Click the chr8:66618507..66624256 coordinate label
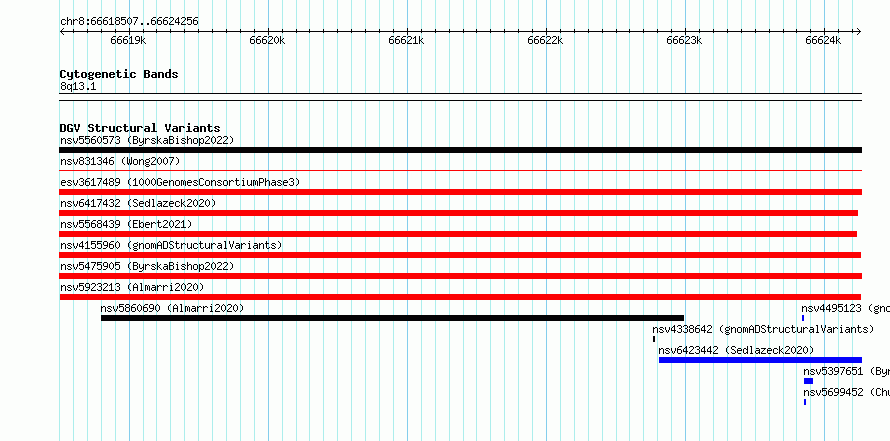Screen dimensions: 890x441 point(129,22)
